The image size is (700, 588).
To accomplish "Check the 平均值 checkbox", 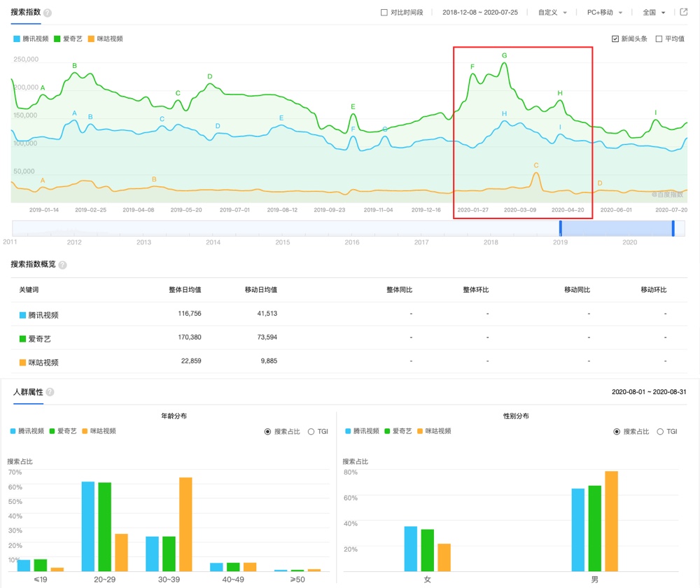I will (x=659, y=38).
